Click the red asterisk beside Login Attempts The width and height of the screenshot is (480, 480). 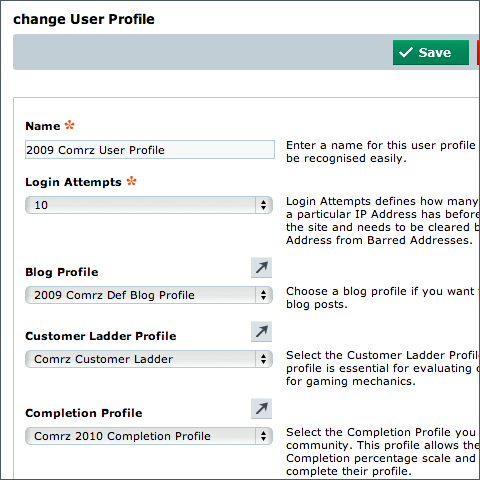131,181
